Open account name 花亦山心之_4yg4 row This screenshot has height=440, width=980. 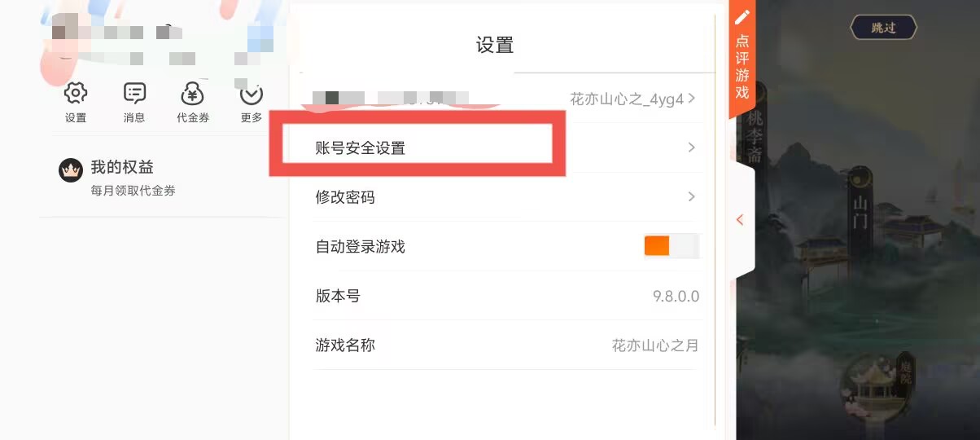click(505, 99)
